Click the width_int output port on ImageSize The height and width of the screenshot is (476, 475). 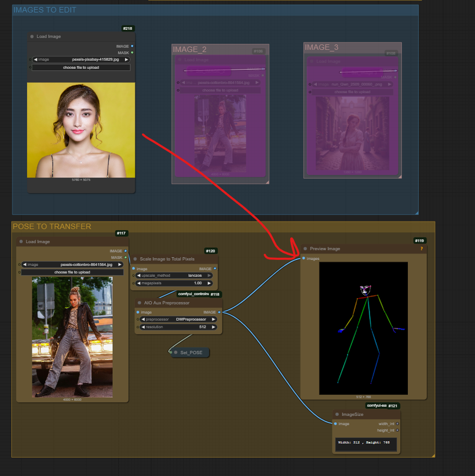397,423
